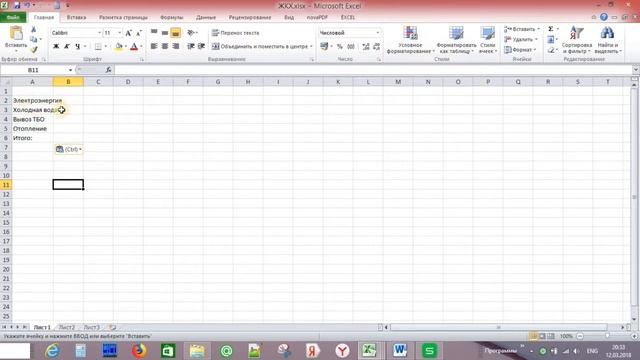Click the comma style (000) icon

tap(351, 47)
